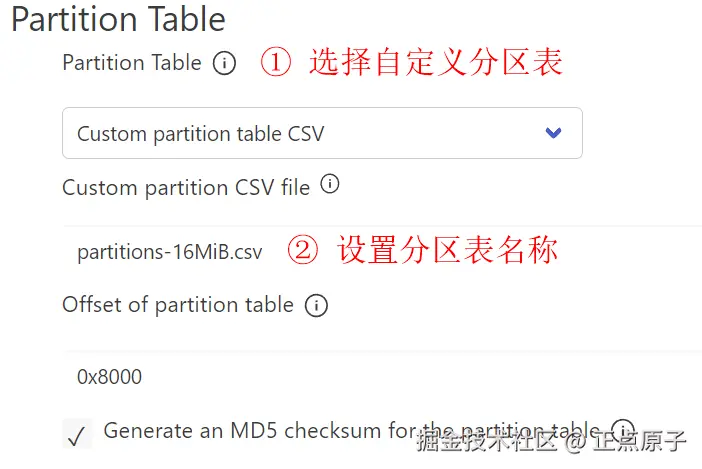Click the large Partition Table section heading
Screen dimensions: 702x469
[x=118, y=19]
